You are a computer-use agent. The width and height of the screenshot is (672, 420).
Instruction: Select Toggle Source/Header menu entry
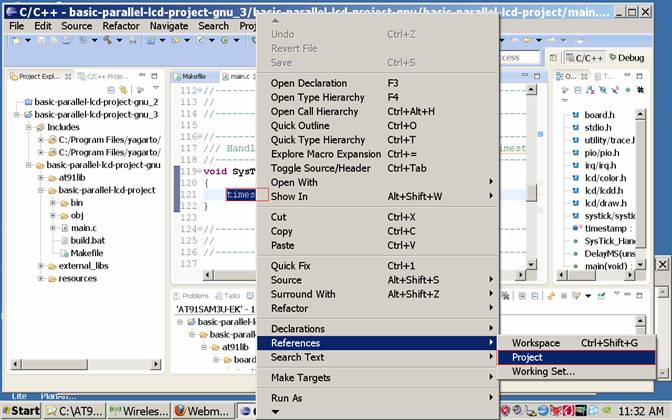point(378,168)
